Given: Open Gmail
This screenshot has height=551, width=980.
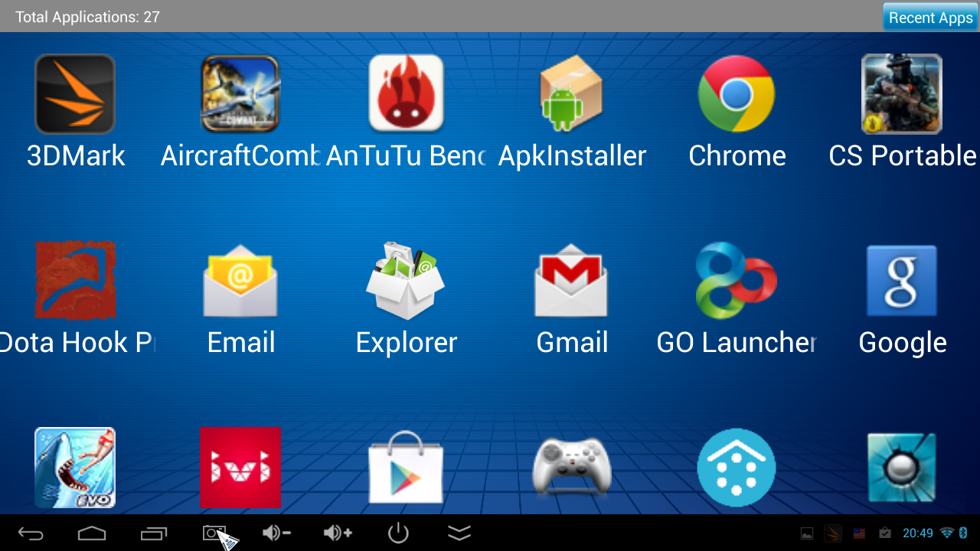Looking at the screenshot, I should pyautogui.click(x=571, y=280).
